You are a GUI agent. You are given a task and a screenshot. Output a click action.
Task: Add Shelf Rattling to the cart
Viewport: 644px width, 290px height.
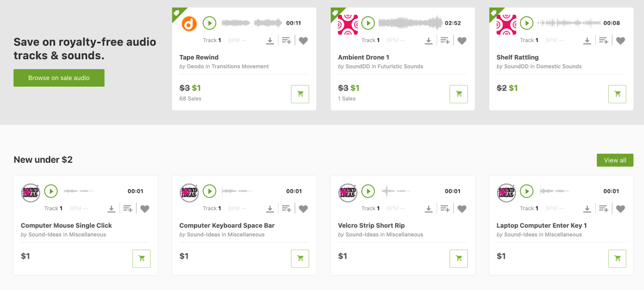[617, 94]
